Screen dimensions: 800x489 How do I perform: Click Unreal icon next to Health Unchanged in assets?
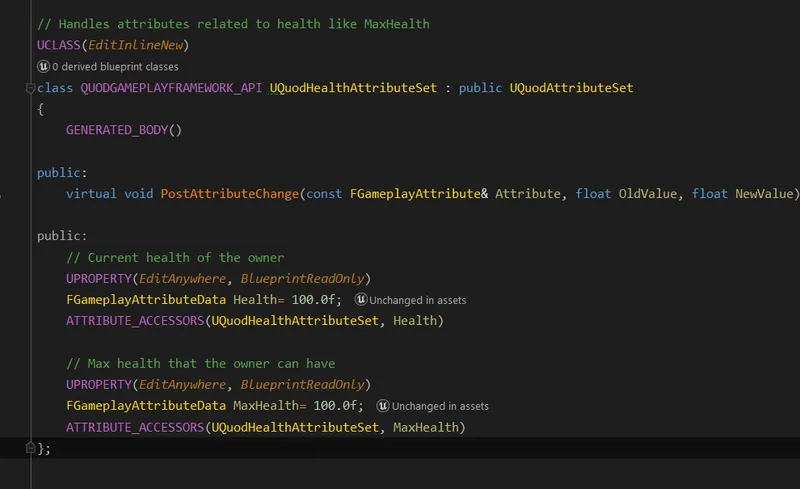(x=361, y=300)
